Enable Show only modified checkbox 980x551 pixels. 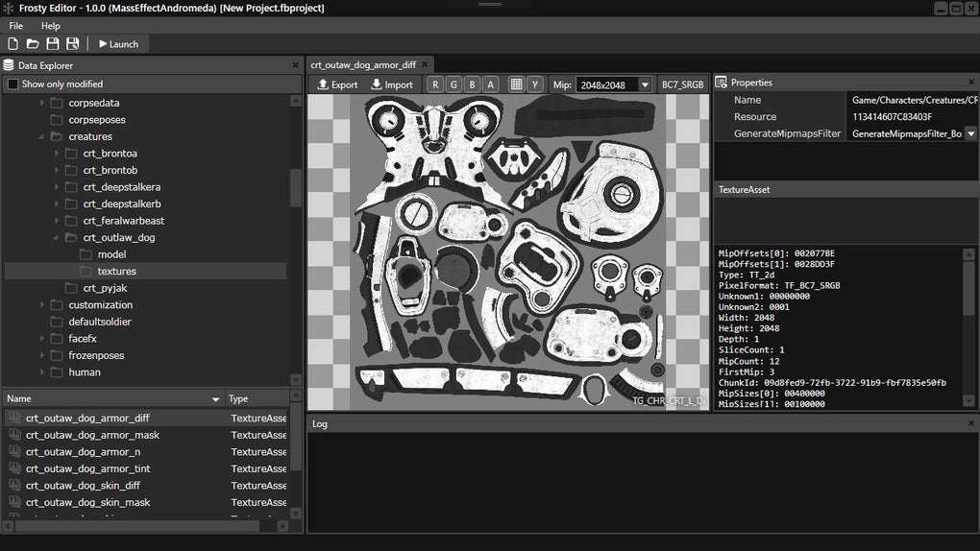tap(12, 84)
